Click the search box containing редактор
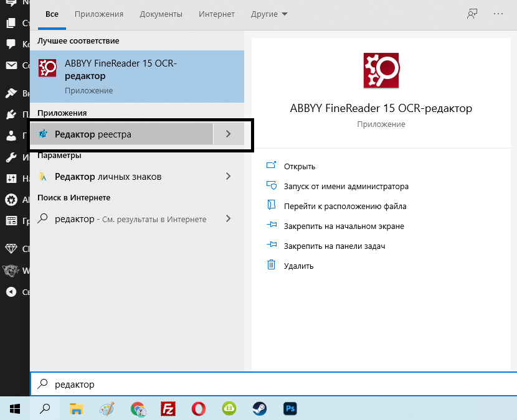This screenshot has height=420, width=517. pos(274,385)
